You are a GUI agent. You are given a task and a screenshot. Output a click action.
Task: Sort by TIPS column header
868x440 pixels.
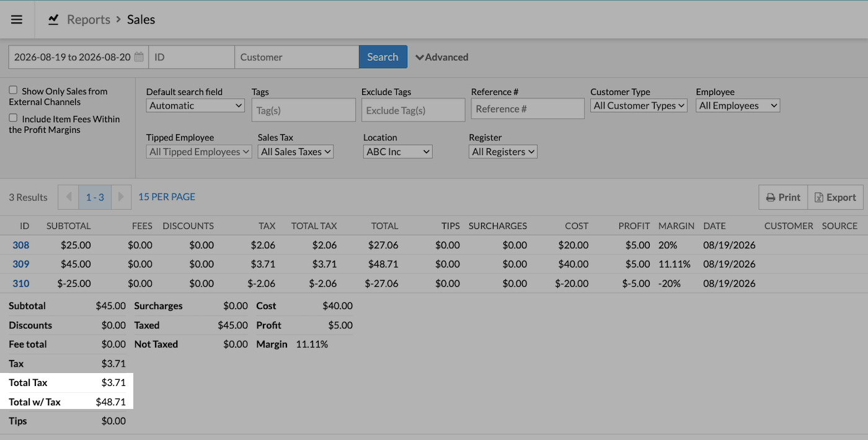[x=451, y=226]
